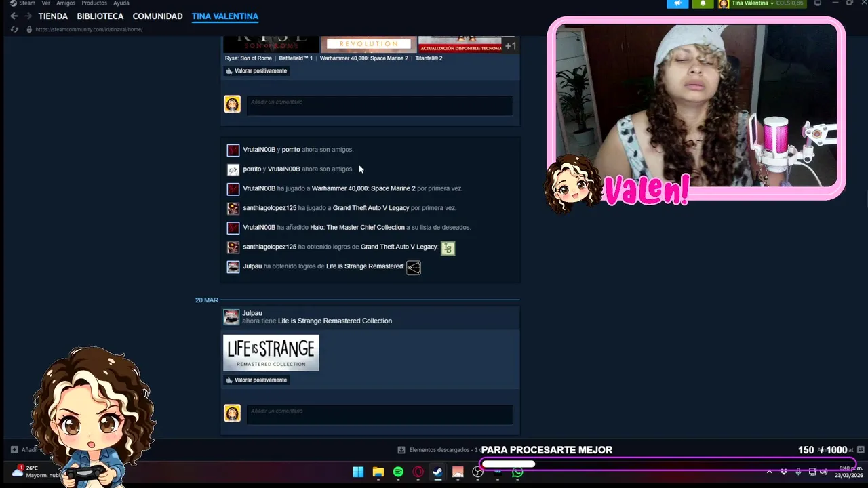The width and height of the screenshot is (868, 488).
Task: Open the Life is Strange Remastered Collection link
Action: [x=335, y=321]
